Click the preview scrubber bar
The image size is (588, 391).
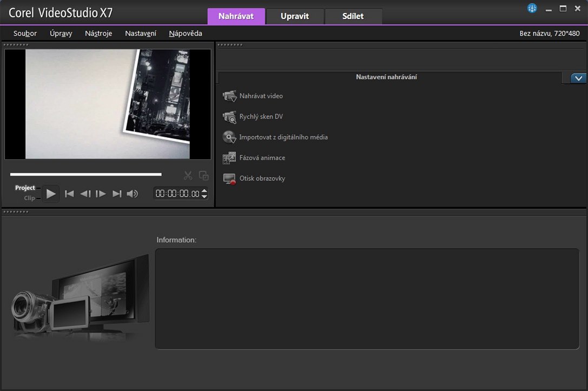click(85, 174)
